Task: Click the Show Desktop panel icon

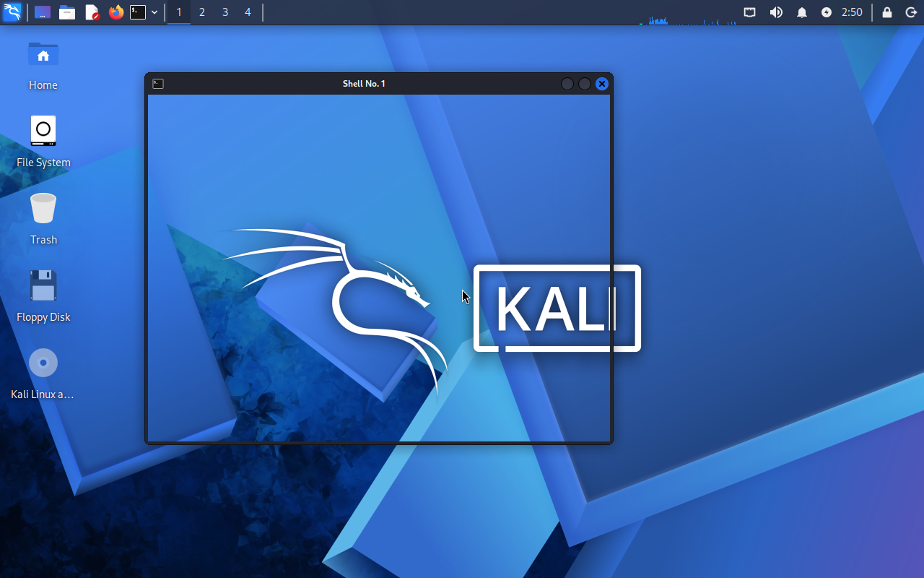Action: click(x=43, y=12)
